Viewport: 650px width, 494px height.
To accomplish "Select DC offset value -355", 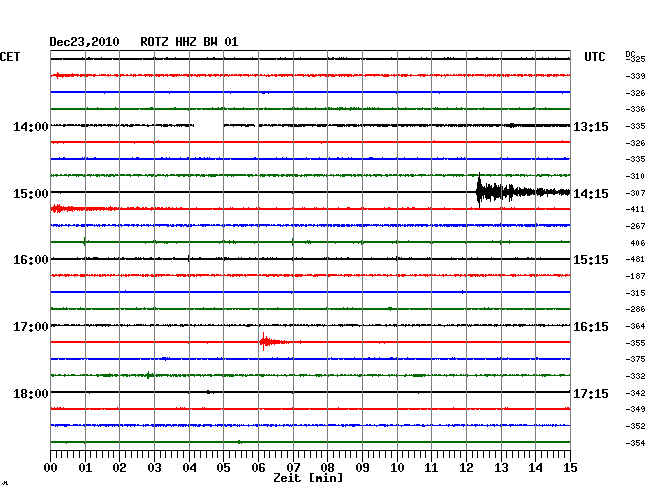I will pos(635,343).
